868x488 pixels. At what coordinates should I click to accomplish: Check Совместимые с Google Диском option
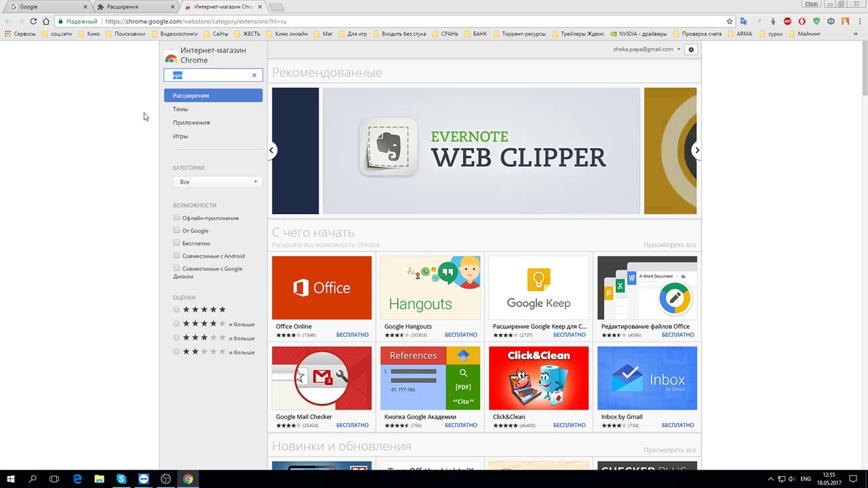click(x=176, y=268)
